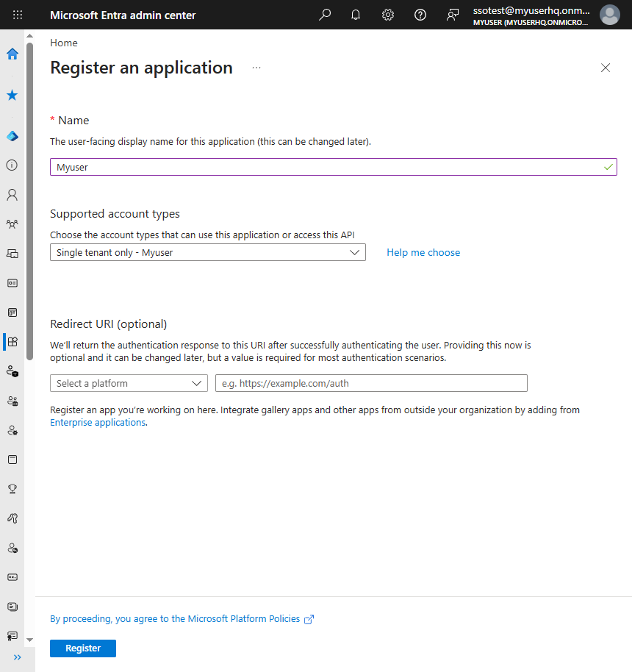The height and width of the screenshot is (672, 632).
Task: Click the ssotest account email text
Action: click(531, 11)
